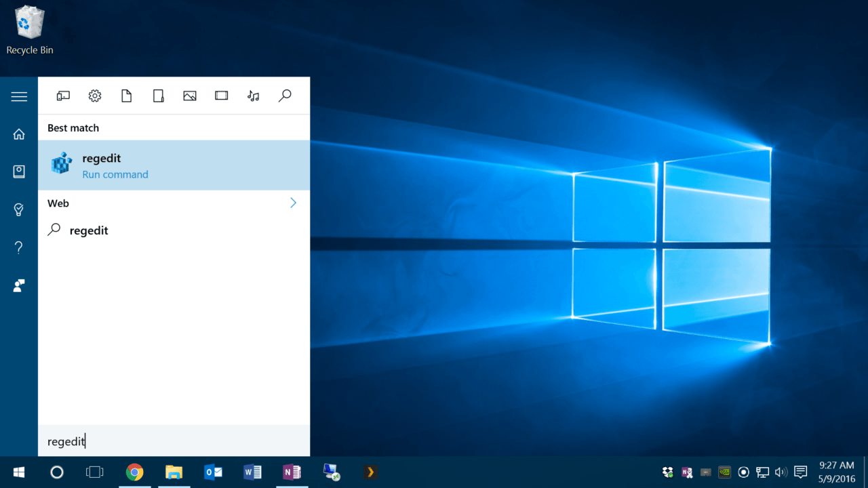The height and width of the screenshot is (488, 868).
Task: Filter search results by Photos
Action: [189, 96]
